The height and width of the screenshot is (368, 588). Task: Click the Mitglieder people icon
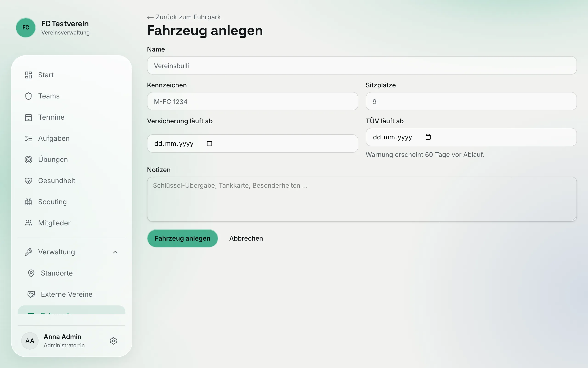(28, 223)
